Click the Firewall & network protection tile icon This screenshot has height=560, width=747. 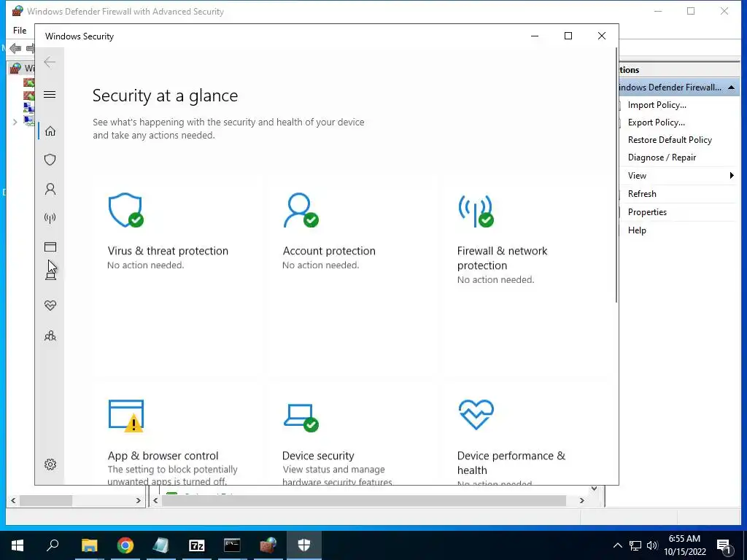coord(476,210)
